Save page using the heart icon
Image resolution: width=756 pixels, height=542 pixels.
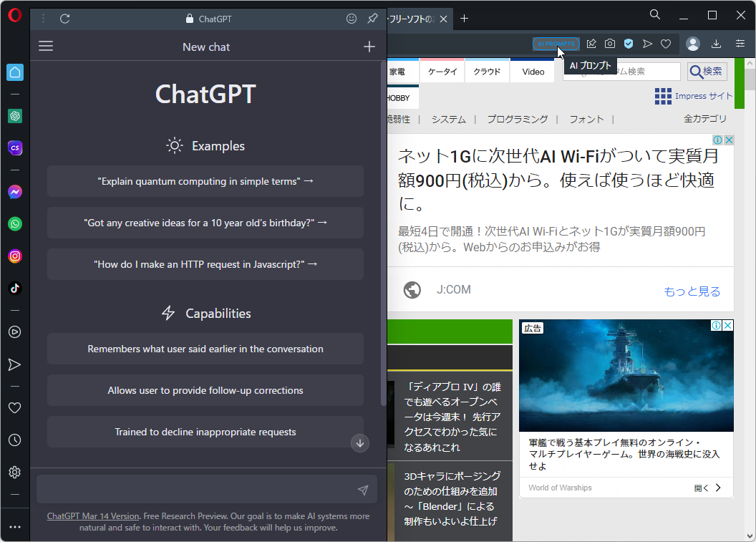666,44
